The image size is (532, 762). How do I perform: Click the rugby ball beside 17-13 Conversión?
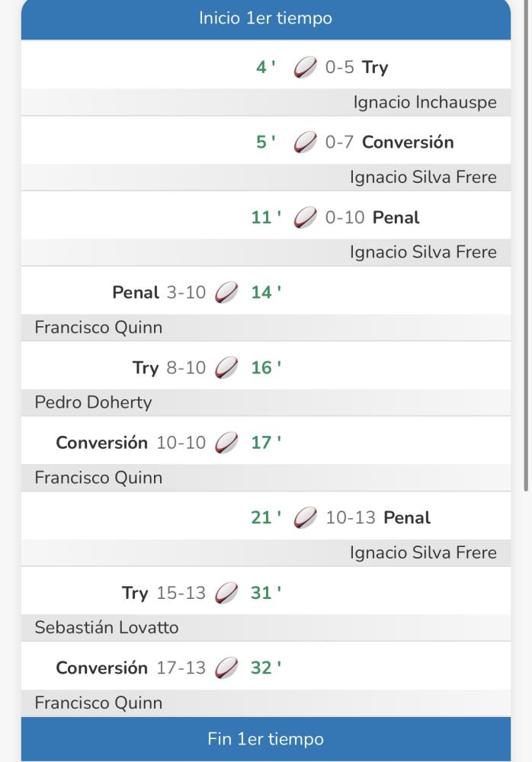226,668
